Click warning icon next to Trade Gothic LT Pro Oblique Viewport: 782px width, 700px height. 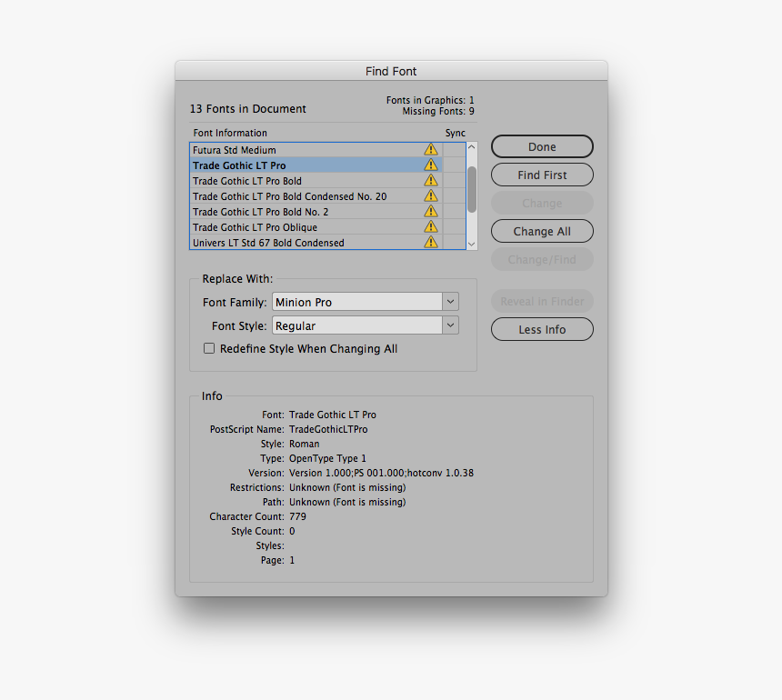coord(431,227)
